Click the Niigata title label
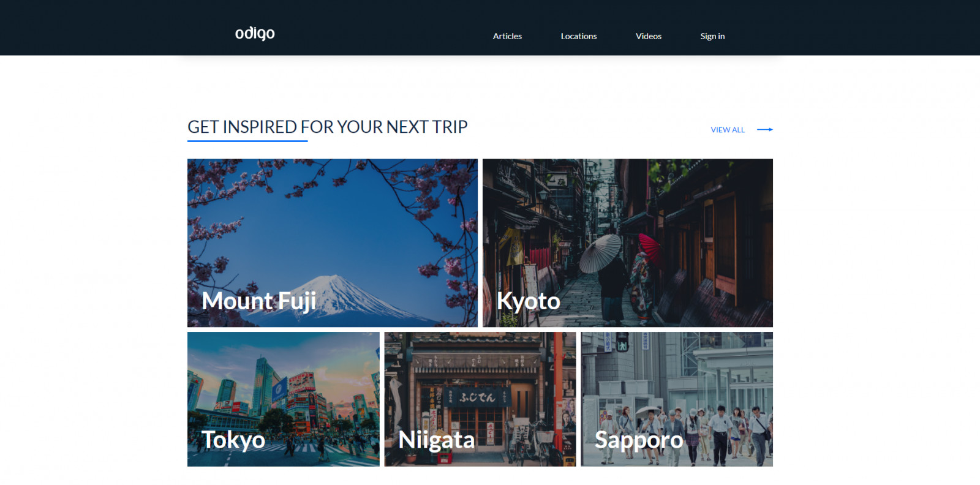 (437, 440)
